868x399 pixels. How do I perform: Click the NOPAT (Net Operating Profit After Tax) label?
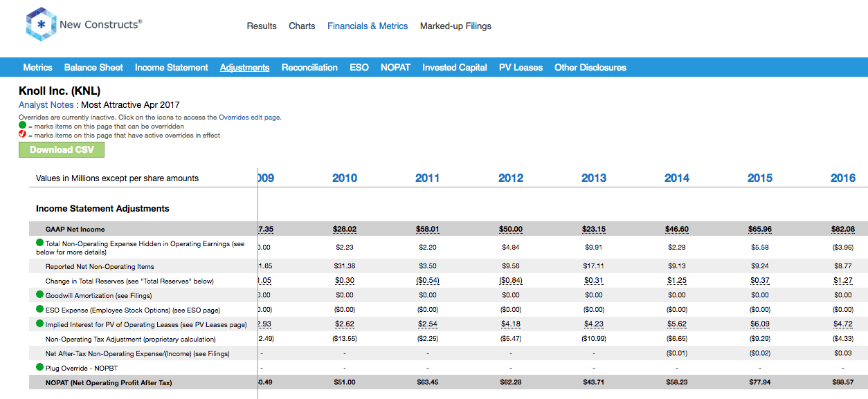pos(109,382)
